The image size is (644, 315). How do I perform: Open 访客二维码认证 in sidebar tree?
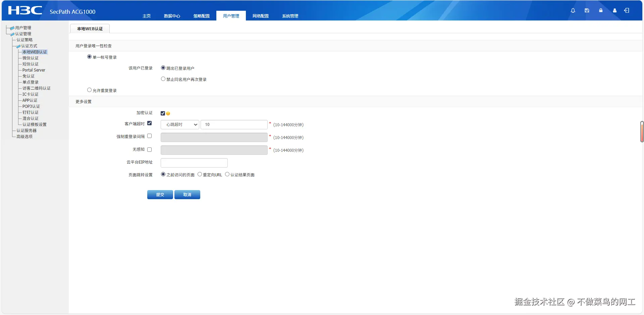[x=37, y=88]
